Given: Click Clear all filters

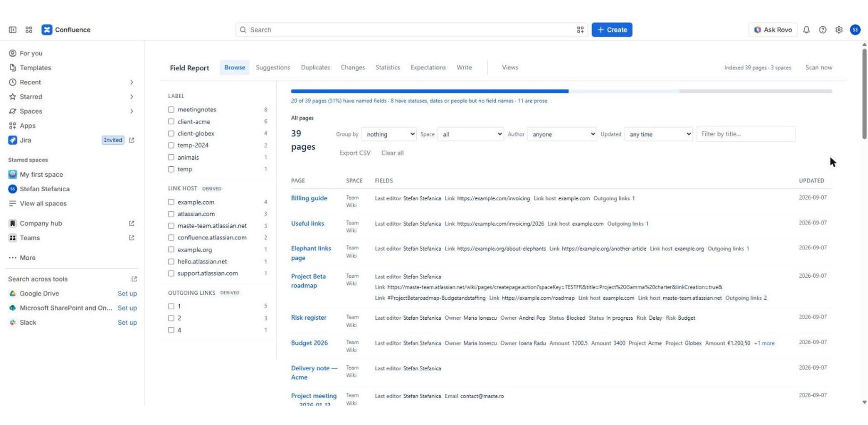Looking at the screenshot, I should tap(392, 153).
